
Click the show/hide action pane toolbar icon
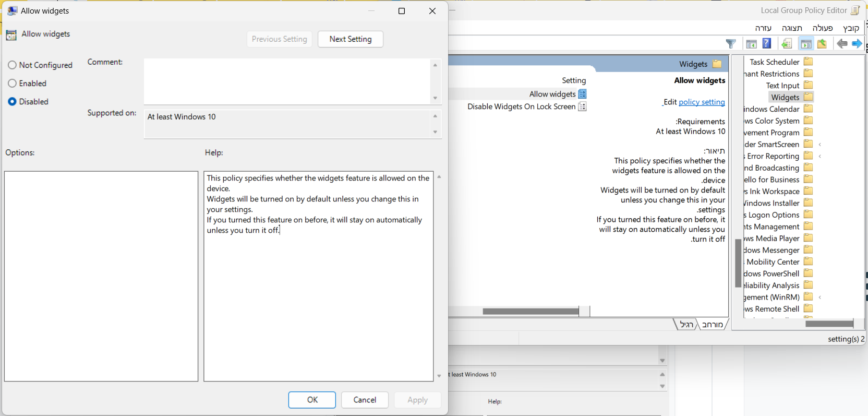[751, 44]
